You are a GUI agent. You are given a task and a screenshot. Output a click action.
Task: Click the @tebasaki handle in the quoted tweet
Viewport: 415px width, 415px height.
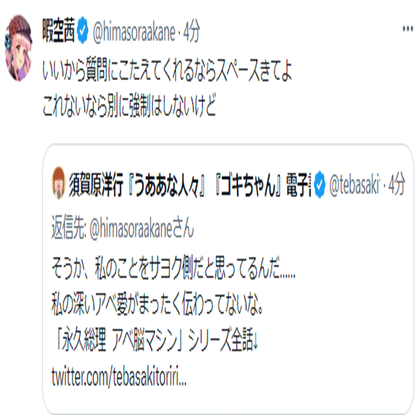[x=355, y=185]
